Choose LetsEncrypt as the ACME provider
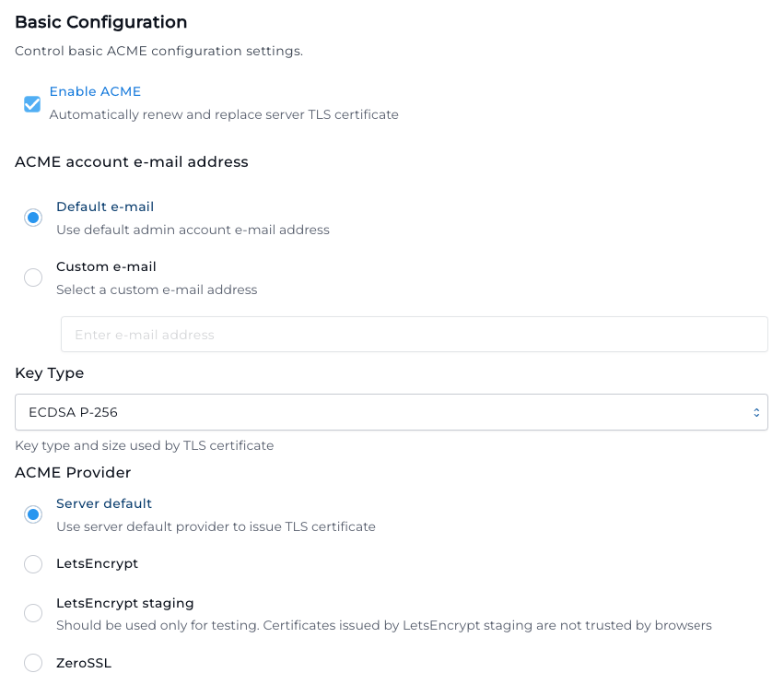This screenshot has height=685, width=784. pyautogui.click(x=33, y=563)
